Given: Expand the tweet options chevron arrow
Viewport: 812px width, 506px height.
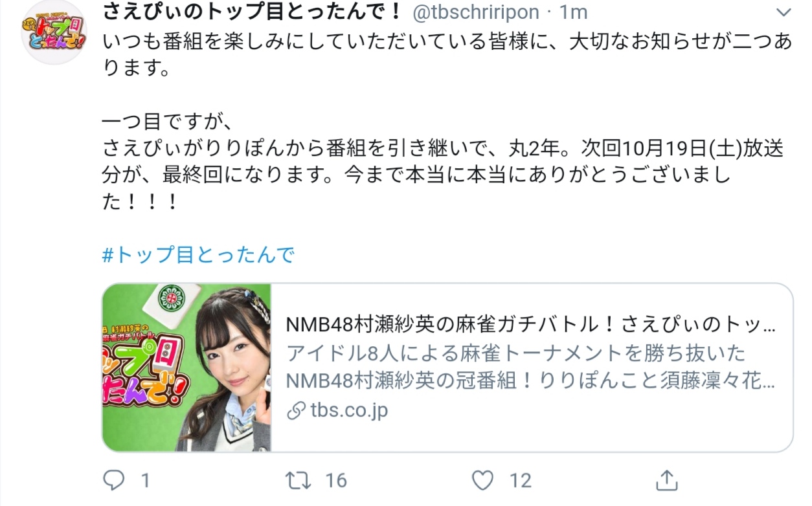Looking at the screenshot, I should pos(783,13).
